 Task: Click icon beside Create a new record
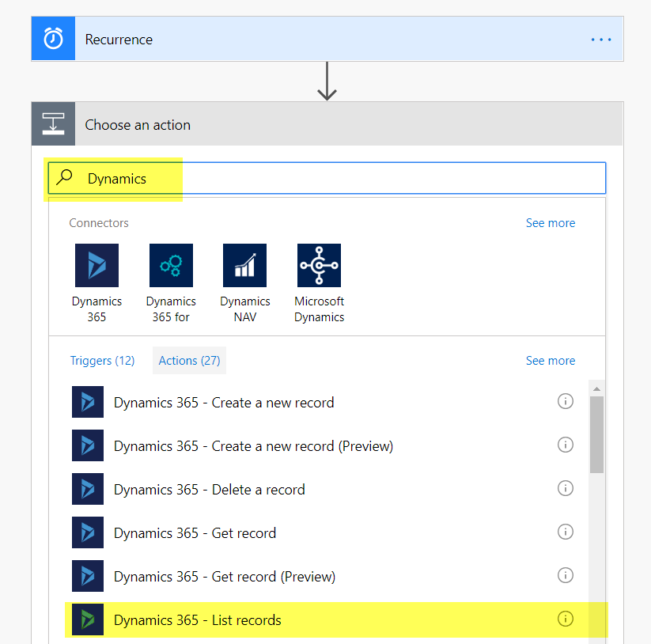[x=88, y=402]
